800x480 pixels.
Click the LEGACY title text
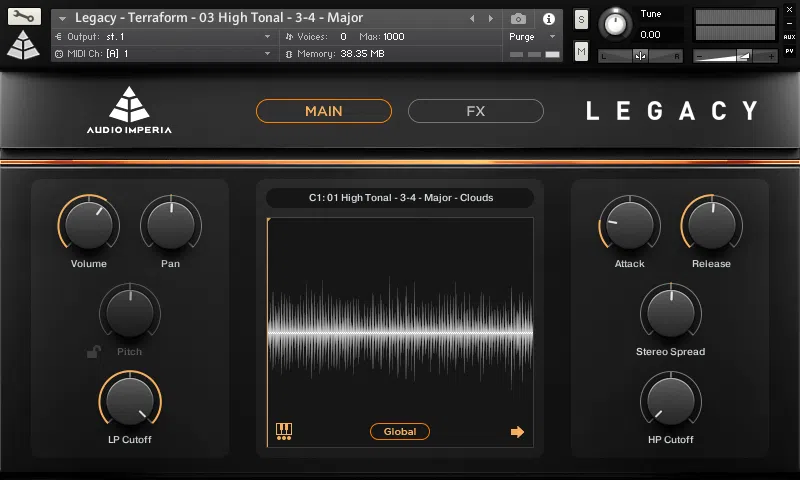pos(671,111)
